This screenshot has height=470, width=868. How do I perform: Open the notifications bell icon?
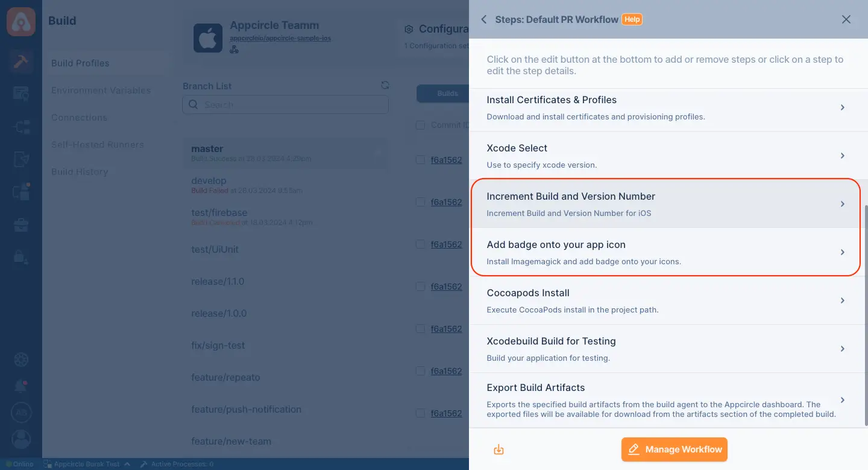21,386
